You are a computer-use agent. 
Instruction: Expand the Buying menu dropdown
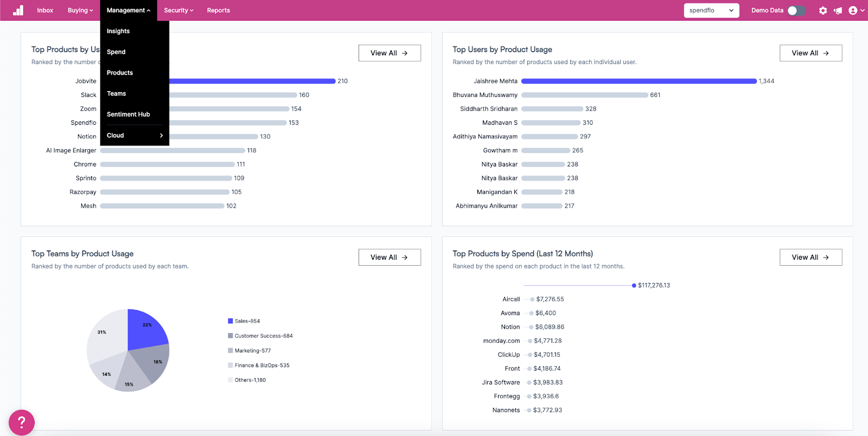(x=80, y=10)
